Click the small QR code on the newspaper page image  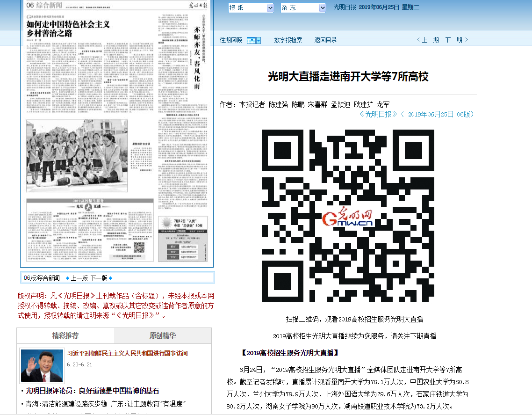click(139, 248)
